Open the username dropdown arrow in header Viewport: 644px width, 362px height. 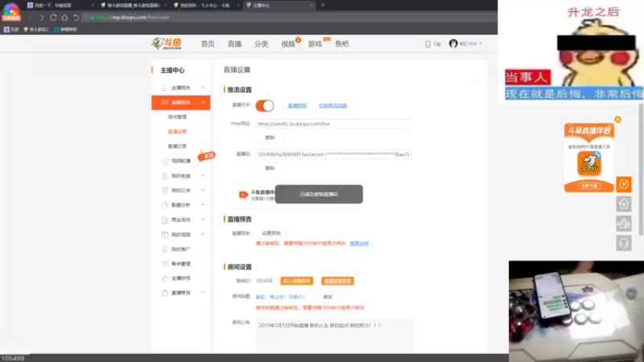pyautogui.click(x=481, y=43)
